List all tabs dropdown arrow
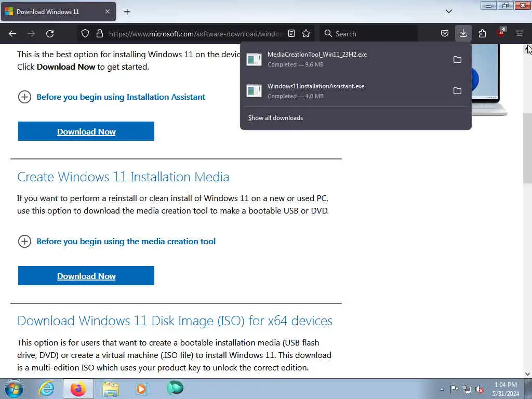The width and height of the screenshot is (532, 399). click(449, 11)
